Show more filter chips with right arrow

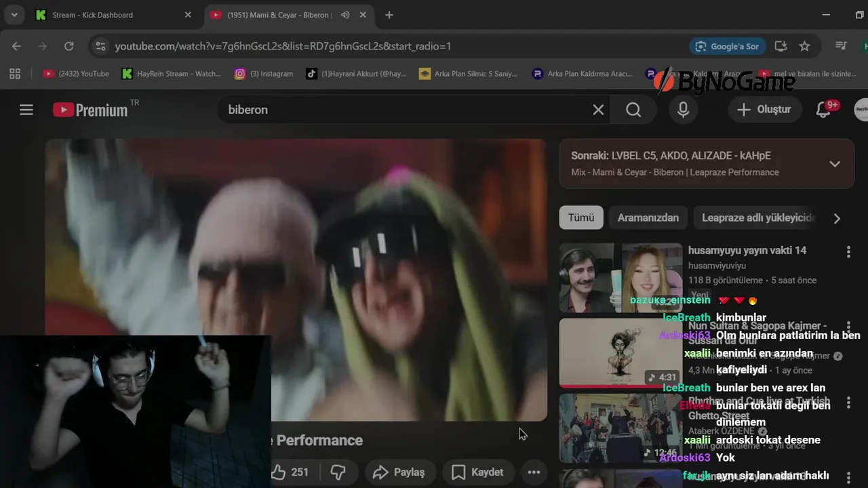837,218
